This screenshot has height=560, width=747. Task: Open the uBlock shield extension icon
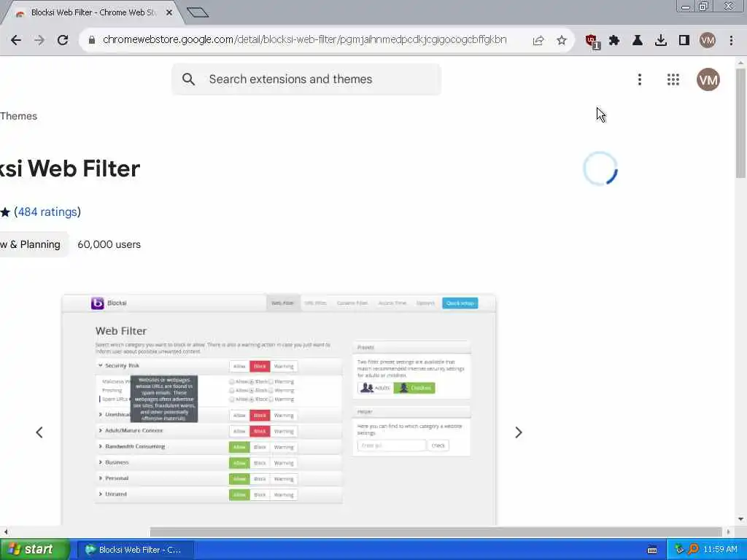tap(592, 41)
